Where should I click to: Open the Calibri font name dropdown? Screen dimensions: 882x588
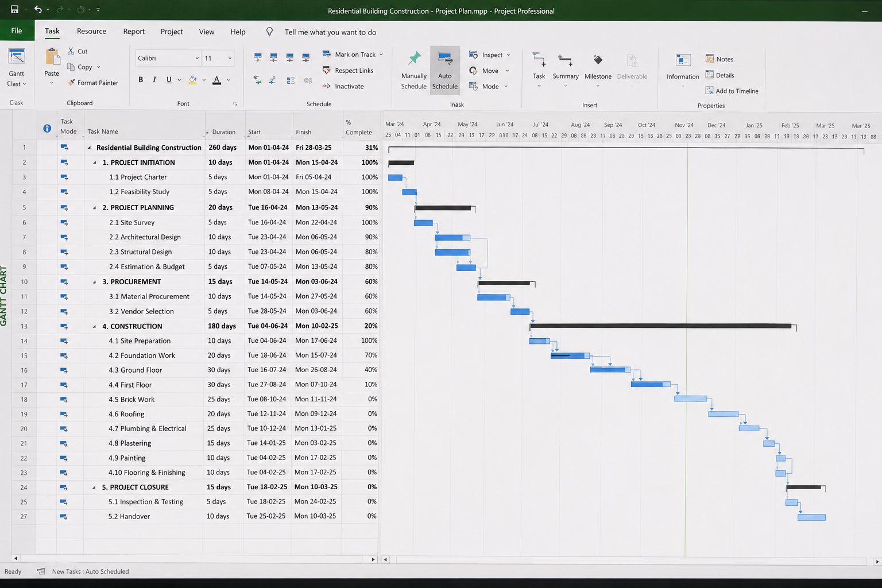tap(197, 58)
